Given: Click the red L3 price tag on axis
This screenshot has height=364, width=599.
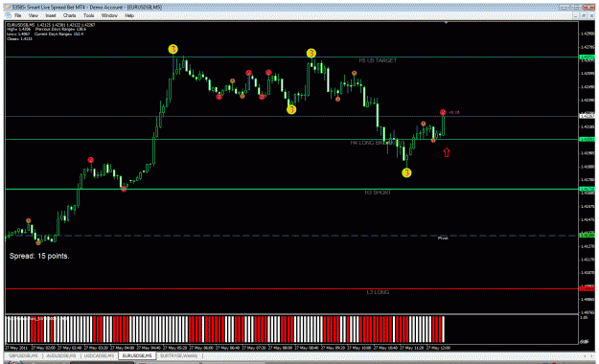Looking at the screenshot, I should pos(587,288).
